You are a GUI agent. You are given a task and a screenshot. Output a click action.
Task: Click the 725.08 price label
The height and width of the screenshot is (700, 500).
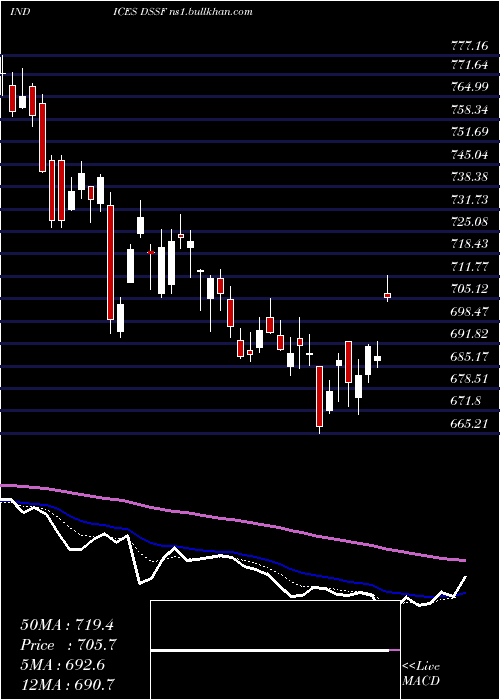[468, 222]
